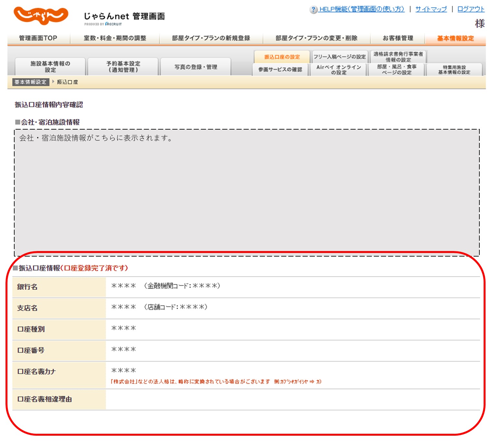
Task: Open Airペイ オンラインの設定 sub-tab
Action: pyautogui.click(x=338, y=70)
